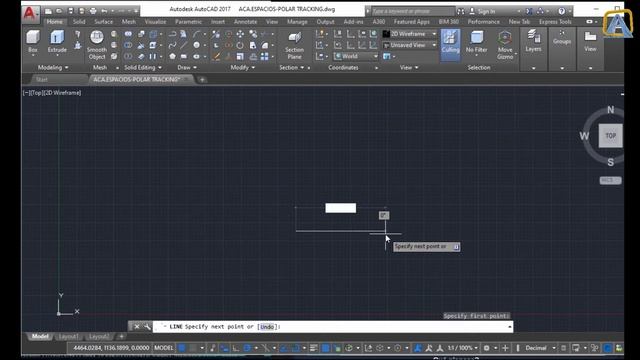Open the annotation scale 1:1 dropdown
640x360 pixels.
point(462,348)
